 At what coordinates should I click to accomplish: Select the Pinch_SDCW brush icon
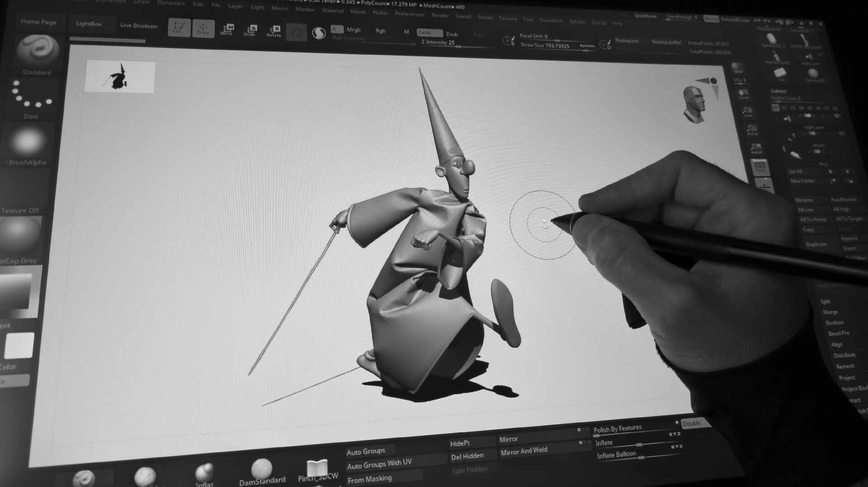click(317, 469)
